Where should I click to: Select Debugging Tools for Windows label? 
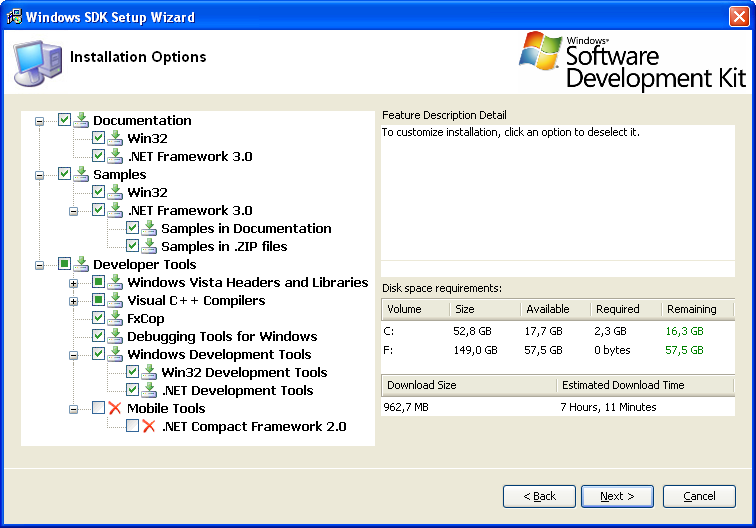click(222, 336)
